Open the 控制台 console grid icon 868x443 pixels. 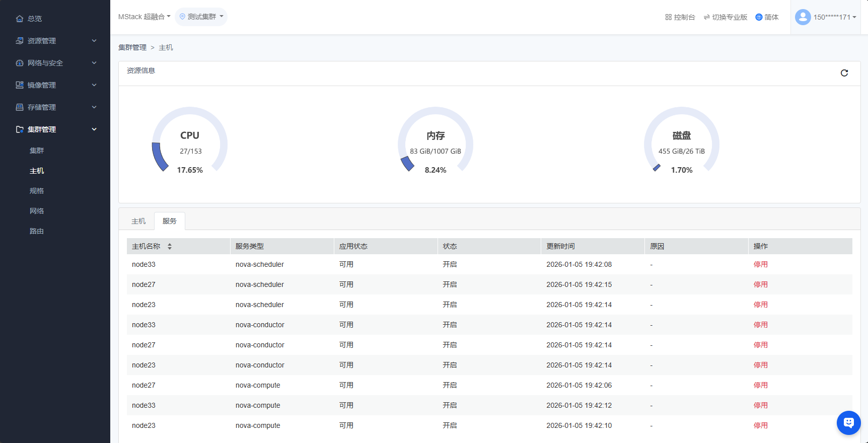pyautogui.click(x=669, y=17)
